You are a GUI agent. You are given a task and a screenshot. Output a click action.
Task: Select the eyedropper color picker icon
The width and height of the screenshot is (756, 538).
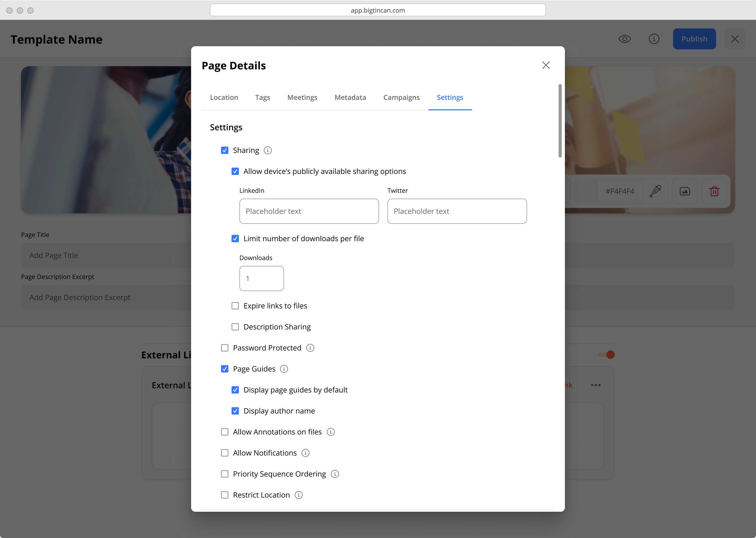point(656,191)
